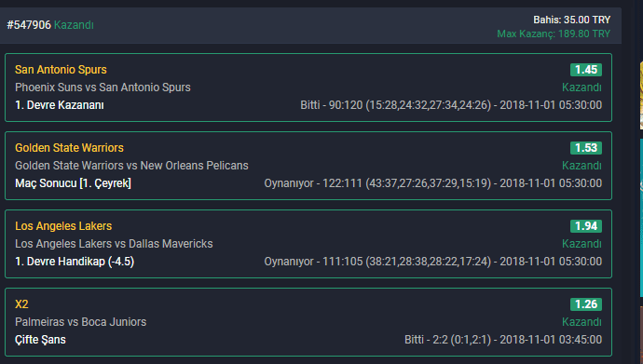Open Golden State Warriors vs New Orleans Pelicans match

tap(131, 166)
